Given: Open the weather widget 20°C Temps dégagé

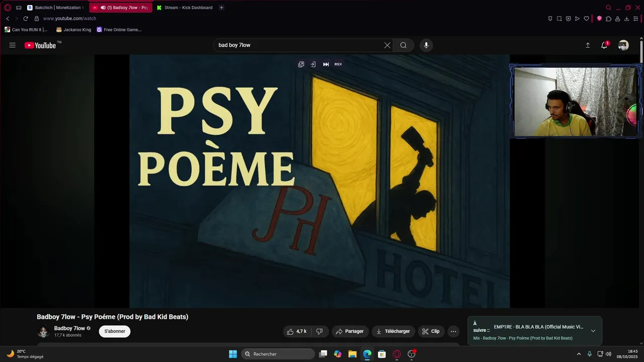Looking at the screenshot, I should [x=25, y=354].
